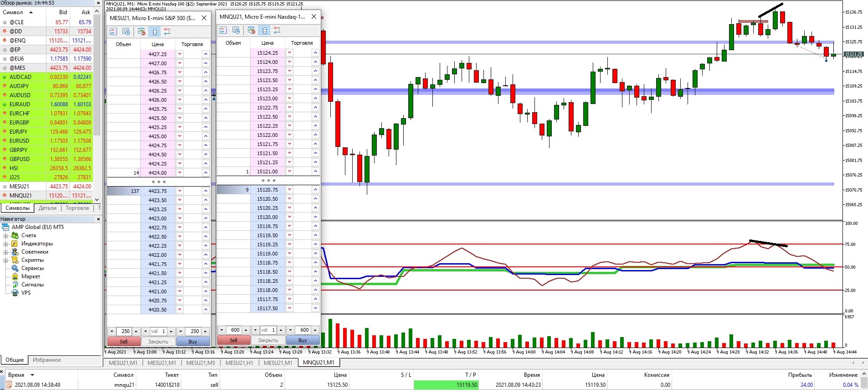
Task: Click Time & Sales icon in MNQU21 window
Action: (236, 30)
